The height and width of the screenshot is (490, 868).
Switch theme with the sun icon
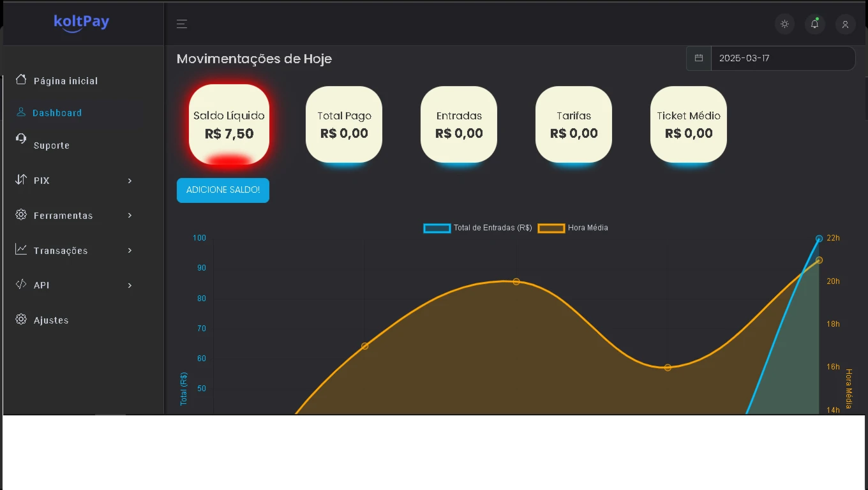click(784, 24)
